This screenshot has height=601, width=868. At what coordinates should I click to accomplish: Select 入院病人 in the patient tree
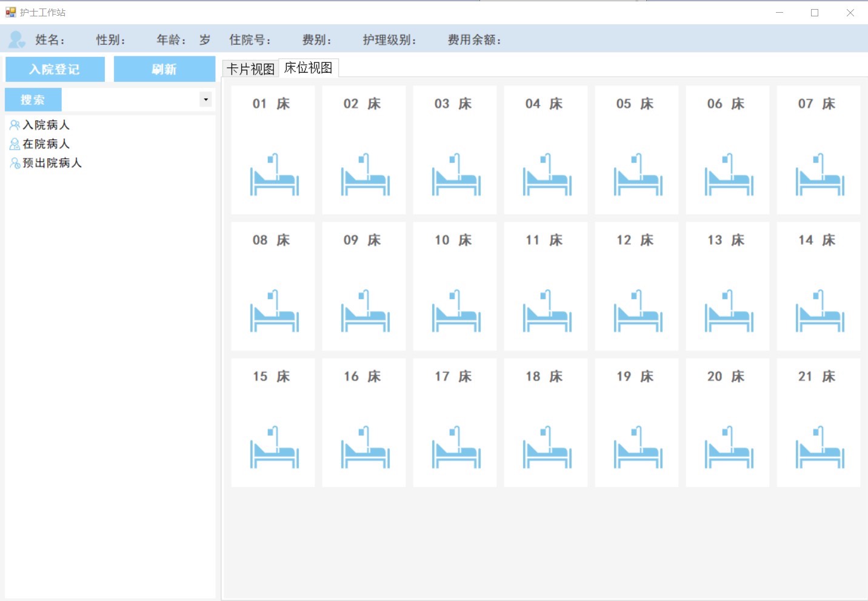(x=46, y=125)
